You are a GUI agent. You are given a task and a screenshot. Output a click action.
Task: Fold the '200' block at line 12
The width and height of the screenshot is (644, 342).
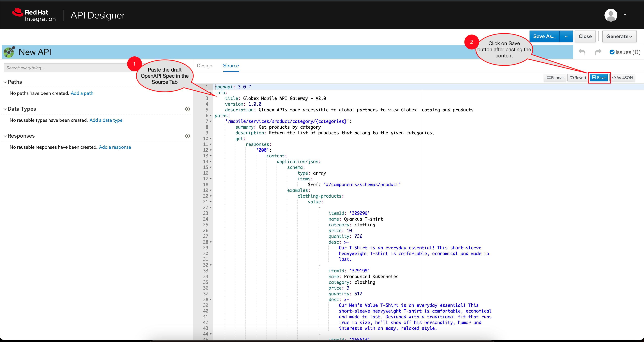[210, 150]
